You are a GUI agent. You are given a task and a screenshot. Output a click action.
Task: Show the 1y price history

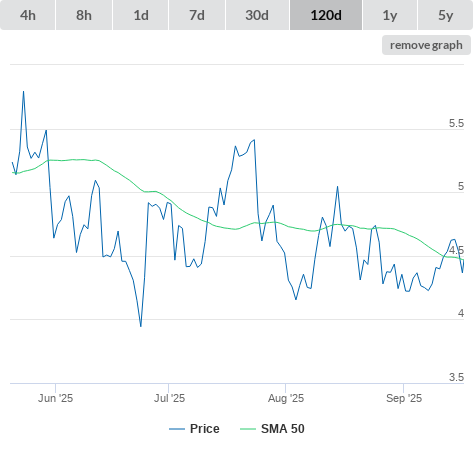[390, 15]
